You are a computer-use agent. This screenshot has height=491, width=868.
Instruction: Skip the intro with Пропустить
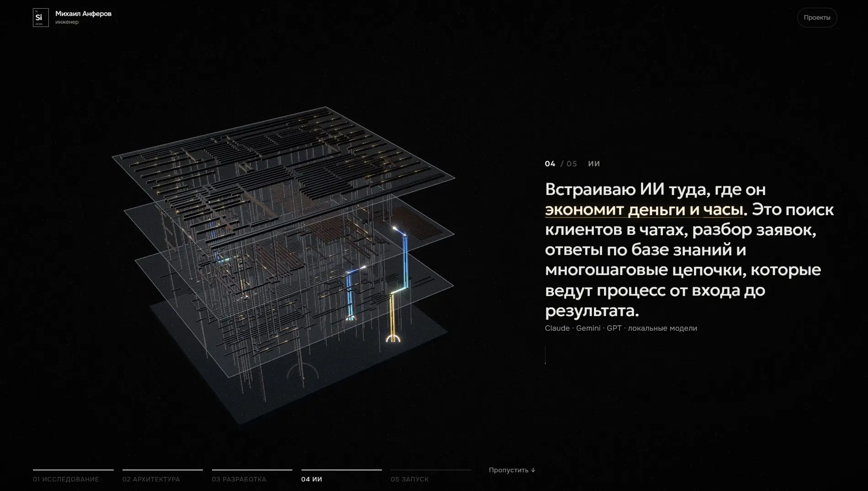(512, 470)
